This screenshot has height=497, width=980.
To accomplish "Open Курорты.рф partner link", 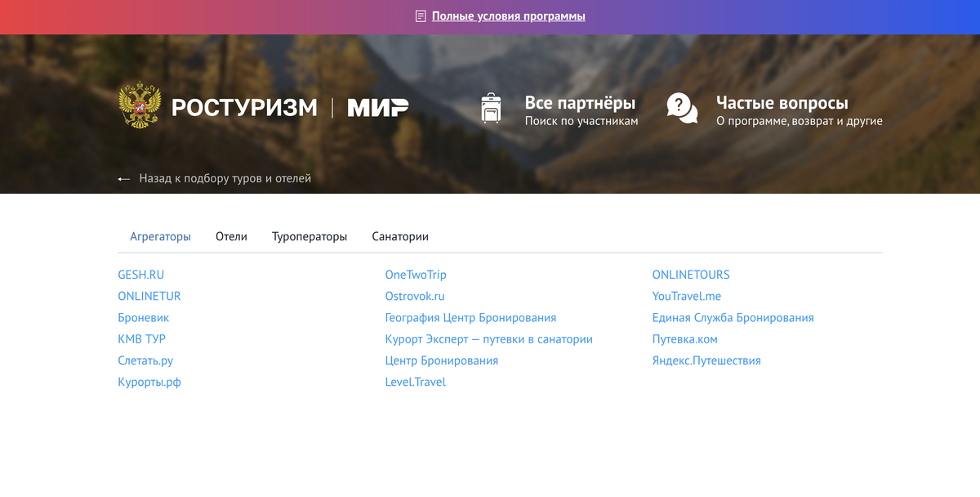I will point(149,382).
